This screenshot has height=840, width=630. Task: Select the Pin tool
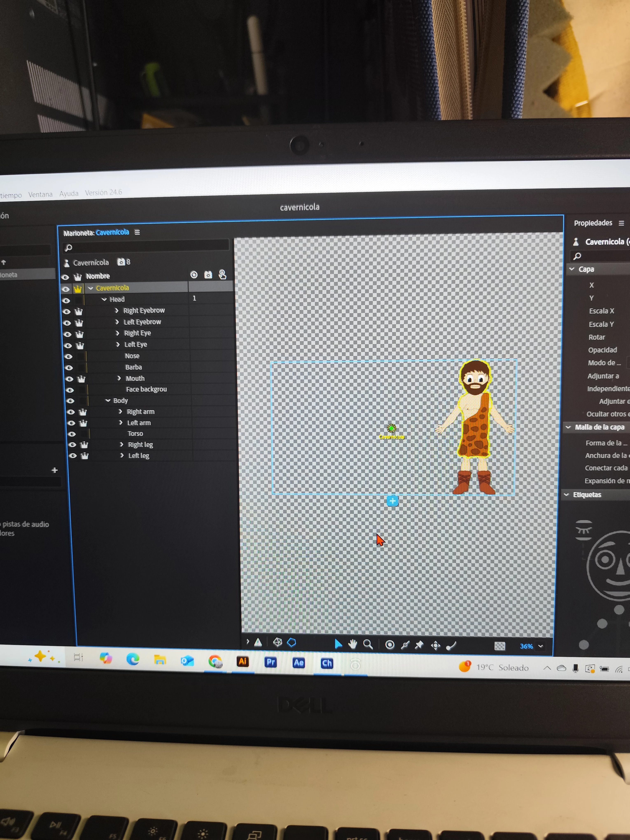click(419, 645)
